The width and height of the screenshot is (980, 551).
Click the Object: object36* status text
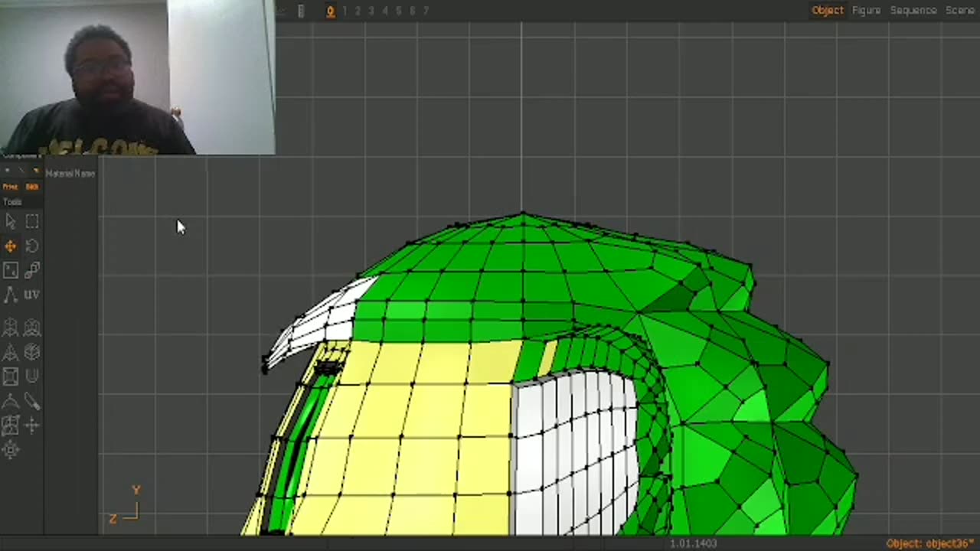(x=930, y=543)
